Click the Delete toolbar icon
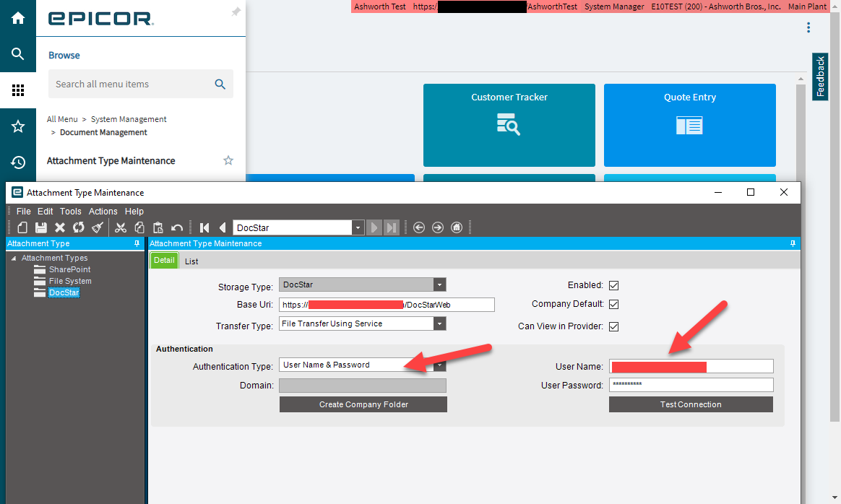This screenshot has height=504, width=841. click(59, 228)
